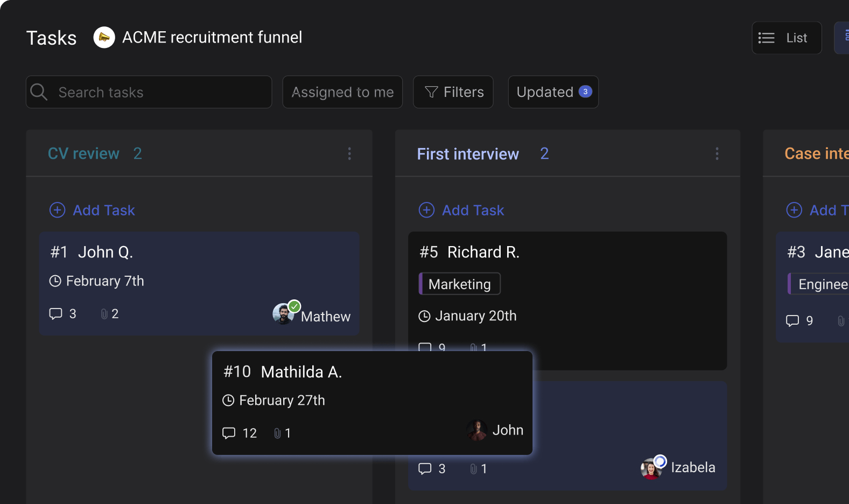Image resolution: width=849 pixels, height=504 pixels.
Task: Toggle the Assigned to me filter
Action: pyautogui.click(x=342, y=92)
